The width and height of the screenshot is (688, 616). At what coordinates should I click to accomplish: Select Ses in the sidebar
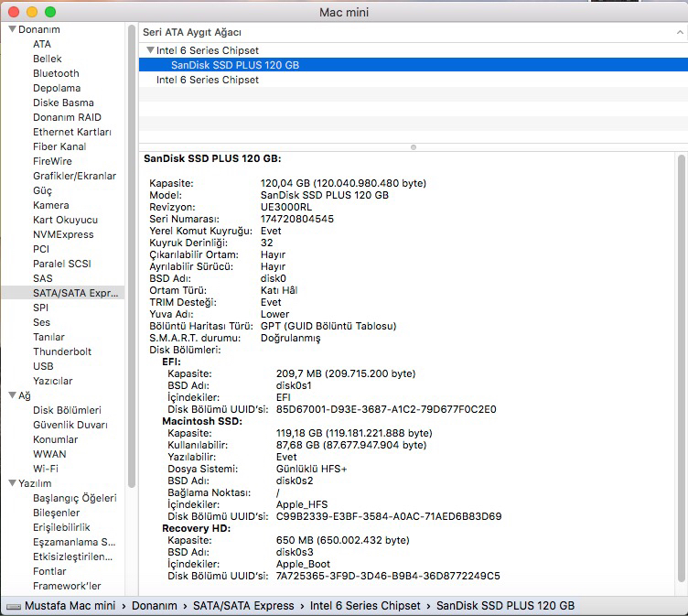tap(42, 322)
